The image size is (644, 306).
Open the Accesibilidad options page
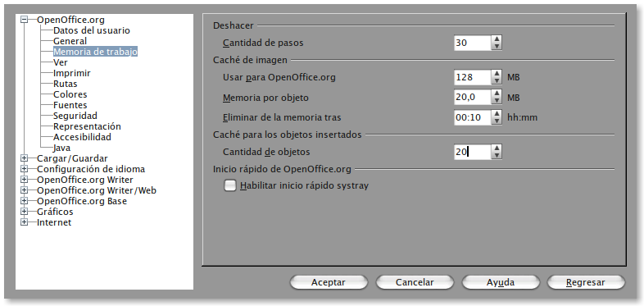pos(82,137)
